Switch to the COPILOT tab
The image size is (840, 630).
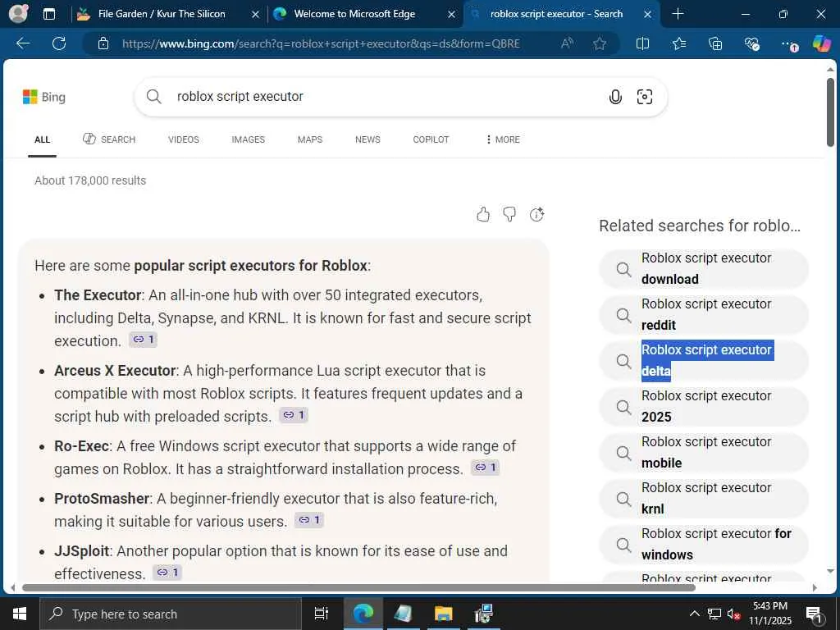click(x=431, y=139)
